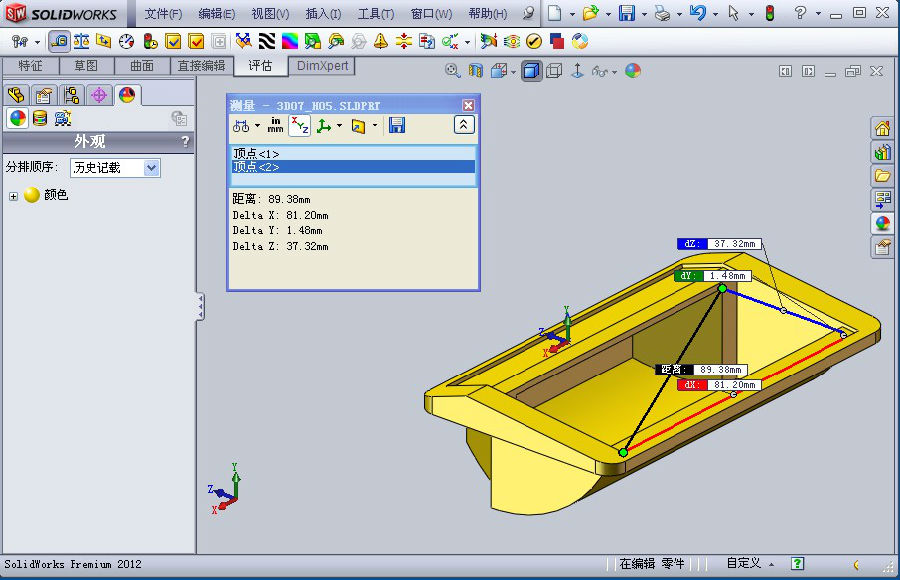The image size is (900, 580).
Task: Click the Edit Appearance color sphere in view toolbar
Action: coord(632,71)
